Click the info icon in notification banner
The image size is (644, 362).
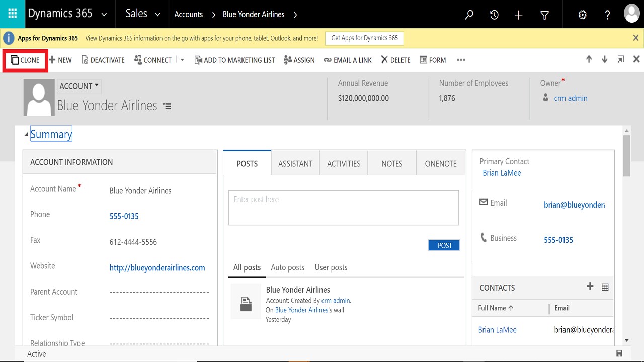point(9,38)
